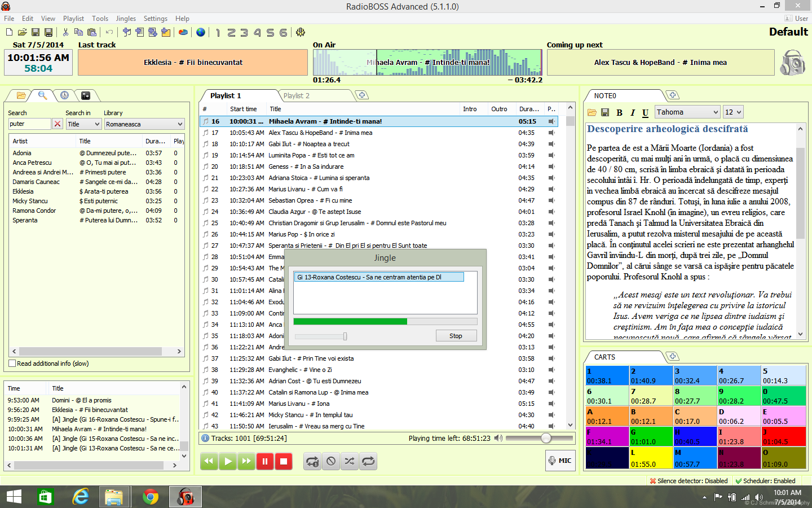Pause playback with the red pause button

pyautogui.click(x=265, y=461)
